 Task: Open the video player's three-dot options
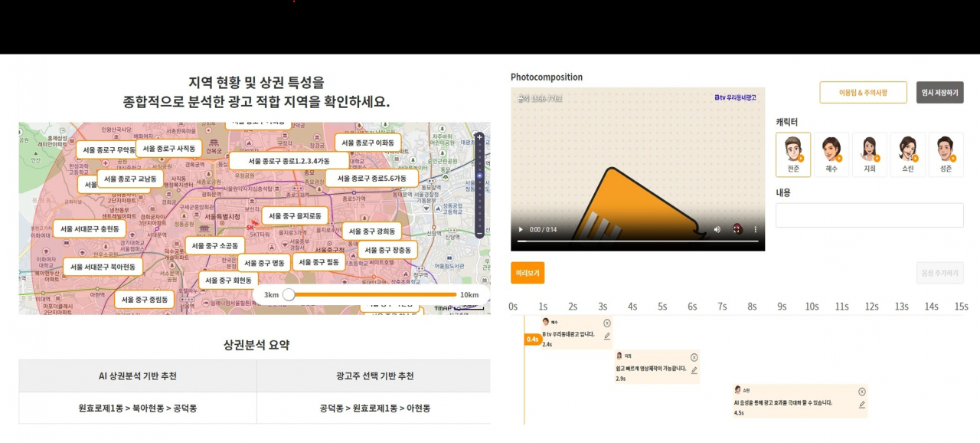tap(756, 229)
